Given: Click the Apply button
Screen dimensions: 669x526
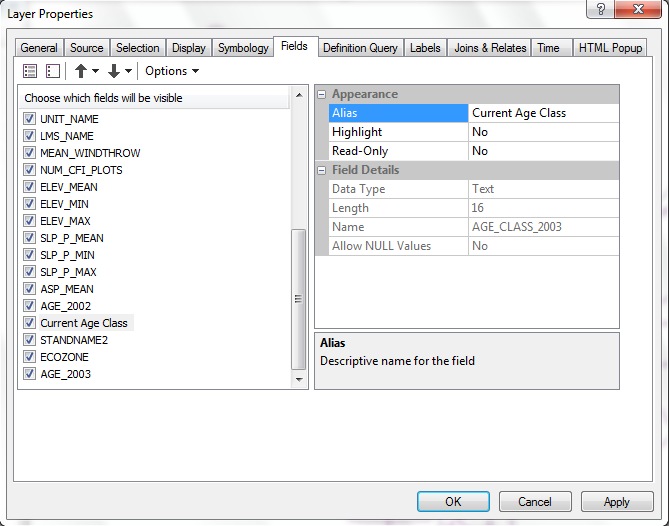Looking at the screenshot, I should [x=616, y=502].
